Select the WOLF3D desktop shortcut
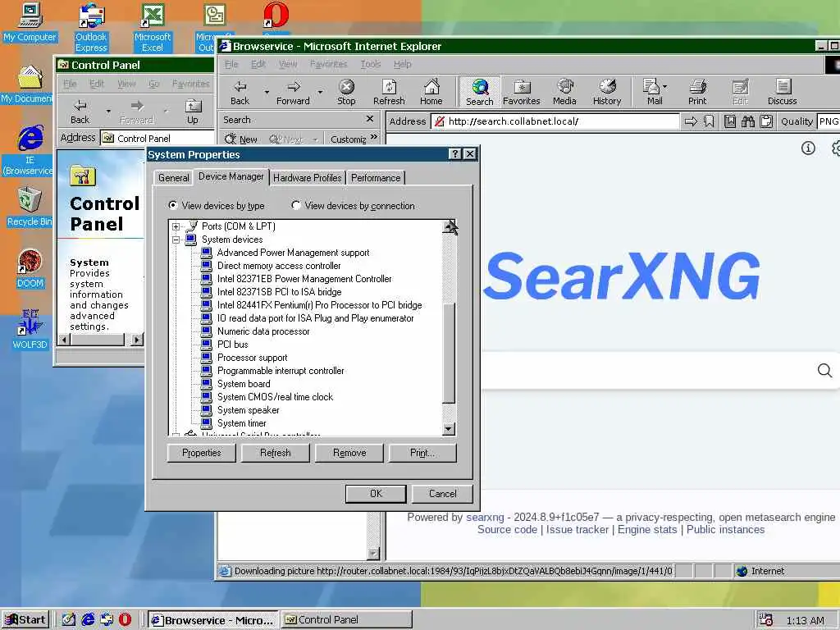The height and width of the screenshot is (630, 840). click(30, 330)
